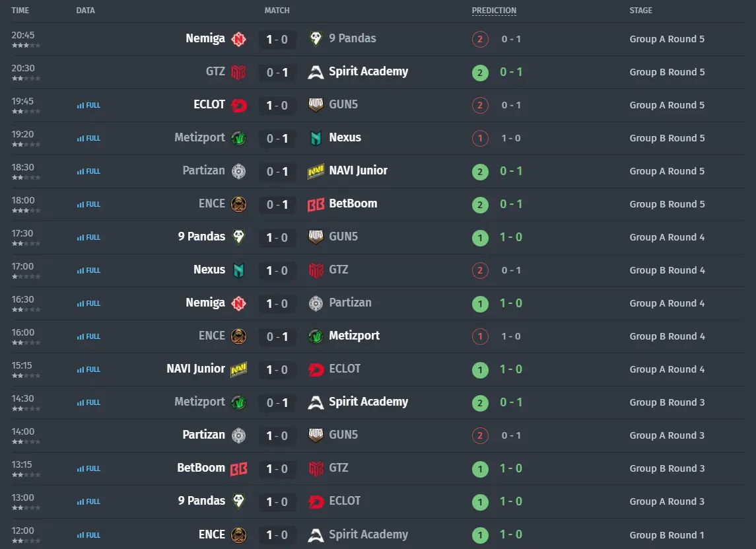Click Spirit Academy logo in 20:30 match
This screenshot has height=549, width=756.
(316, 73)
